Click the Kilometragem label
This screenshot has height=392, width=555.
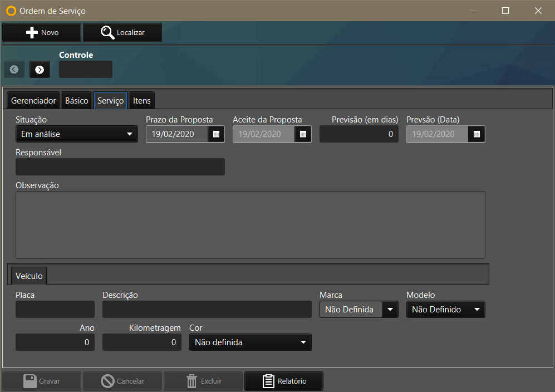pos(155,328)
